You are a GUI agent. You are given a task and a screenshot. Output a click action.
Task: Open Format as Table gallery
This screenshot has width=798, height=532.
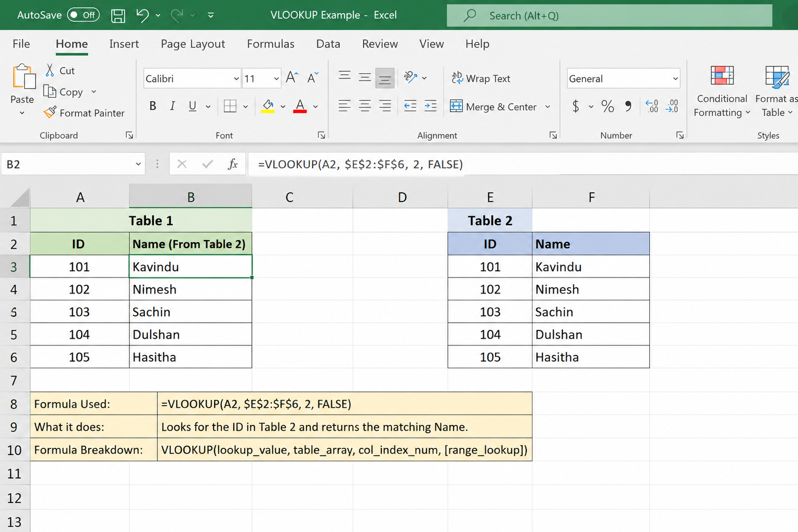coord(777,91)
